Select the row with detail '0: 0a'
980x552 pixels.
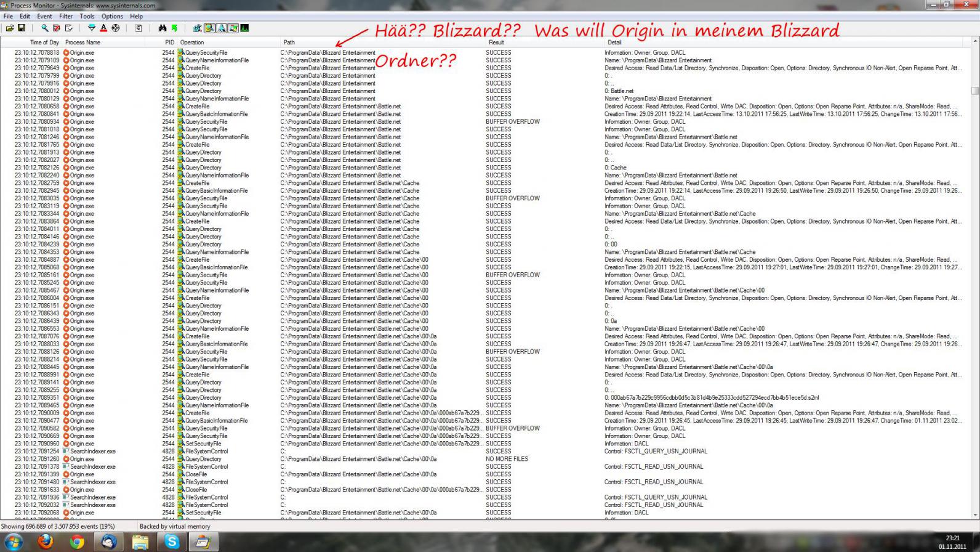(485, 321)
